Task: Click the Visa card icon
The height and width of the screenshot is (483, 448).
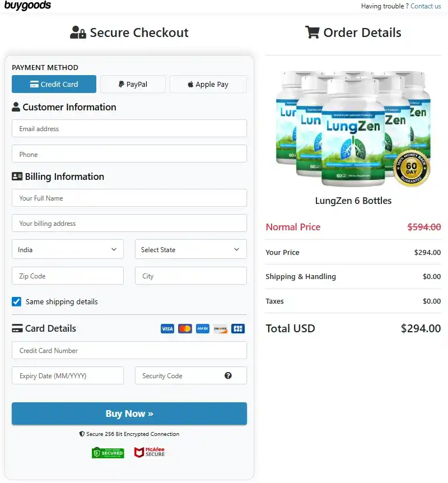Action: coord(167,329)
